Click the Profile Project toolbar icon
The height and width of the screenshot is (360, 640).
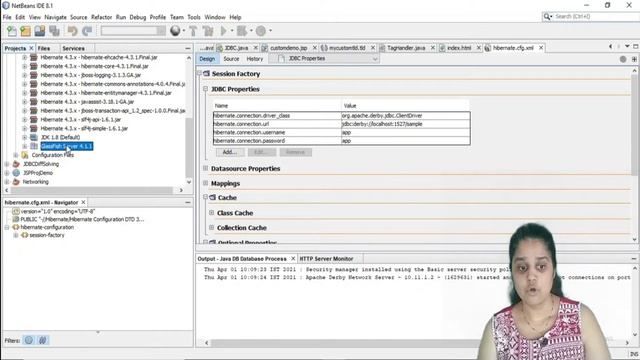tap(261, 31)
